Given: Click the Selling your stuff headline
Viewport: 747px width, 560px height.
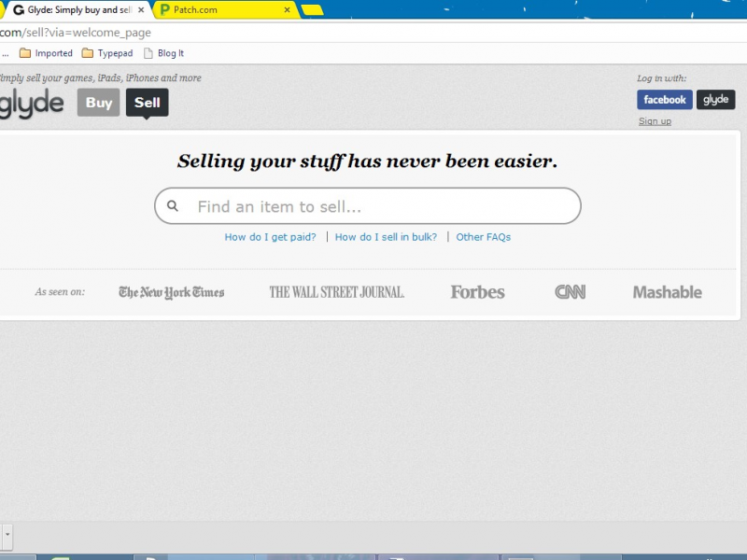Looking at the screenshot, I should click(x=367, y=161).
